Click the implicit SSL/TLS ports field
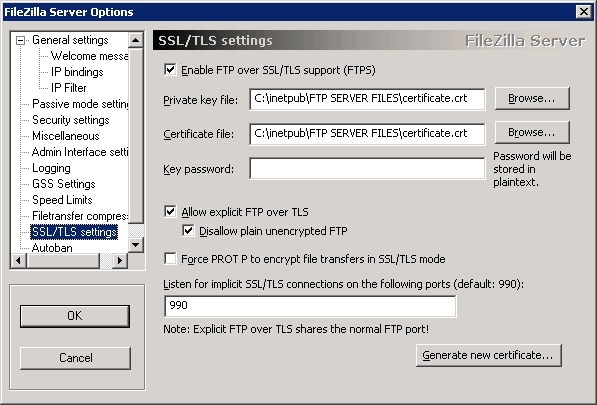Screen dimensions: 597x405 (x=310, y=306)
